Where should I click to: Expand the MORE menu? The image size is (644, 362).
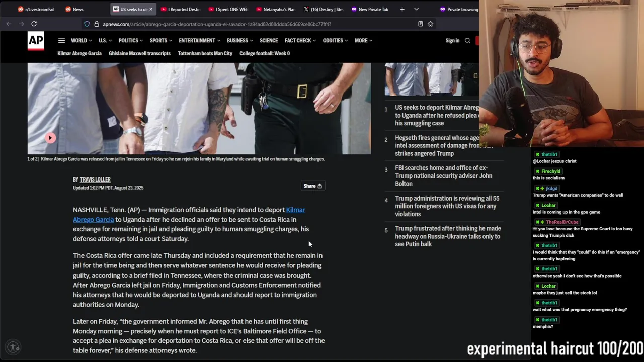(363, 41)
